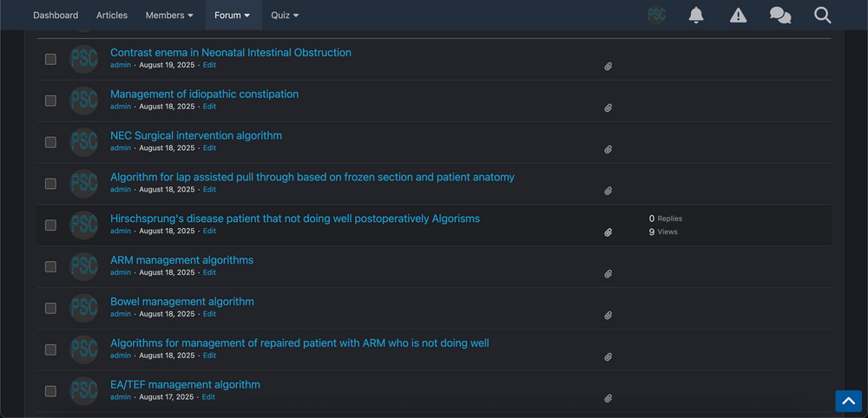The width and height of the screenshot is (868, 418).
Task: Expand the Members dropdown menu
Action: 169,15
